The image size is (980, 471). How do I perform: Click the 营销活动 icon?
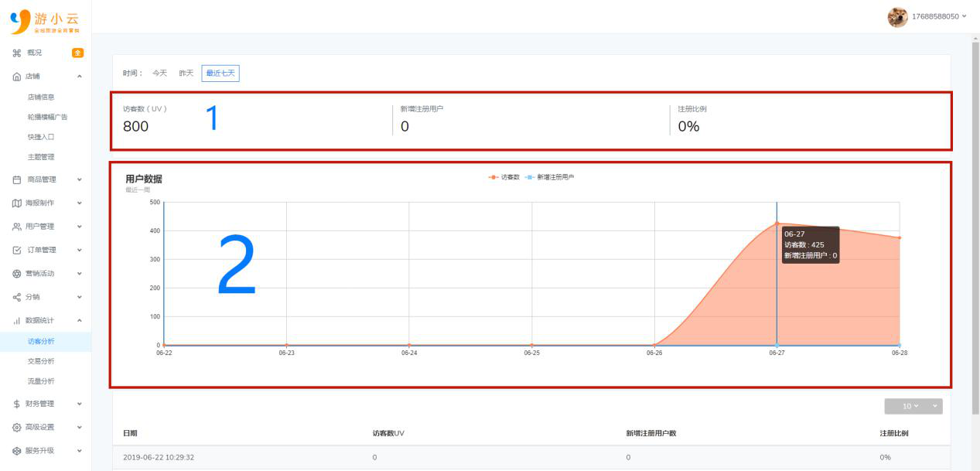click(17, 273)
